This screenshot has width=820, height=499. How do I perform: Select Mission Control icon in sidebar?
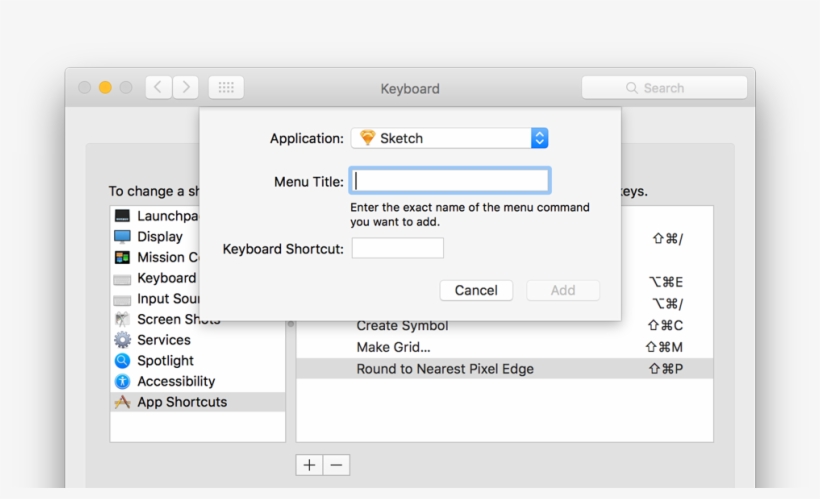pyautogui.click(x=122, y=257)
